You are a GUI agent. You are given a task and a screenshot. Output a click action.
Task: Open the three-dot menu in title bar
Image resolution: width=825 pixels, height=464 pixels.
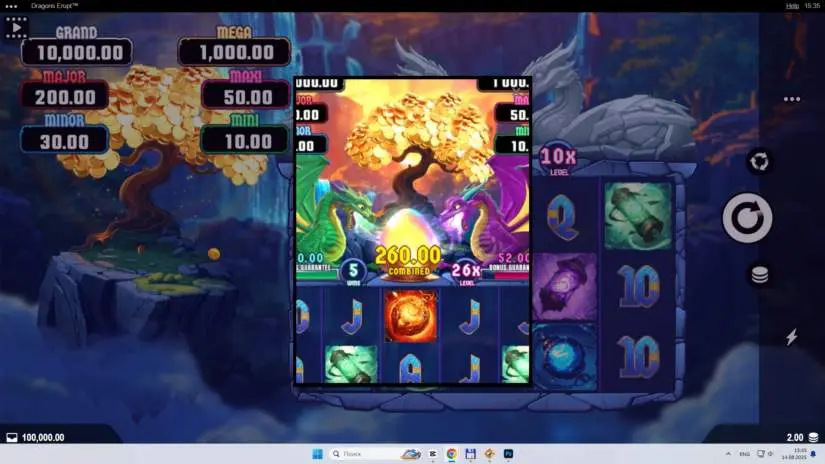pyautogui.click(x=11, y=6)
